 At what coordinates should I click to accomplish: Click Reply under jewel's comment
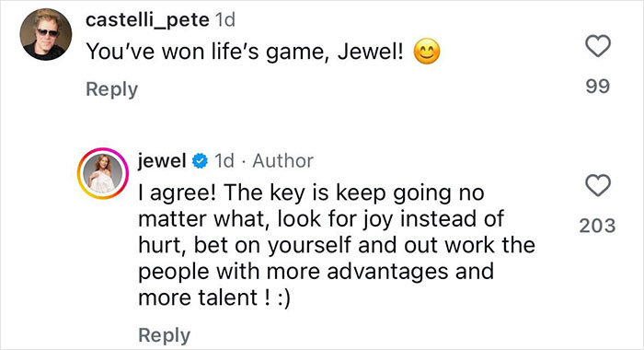pyautogui.click(x=165, y=335)
